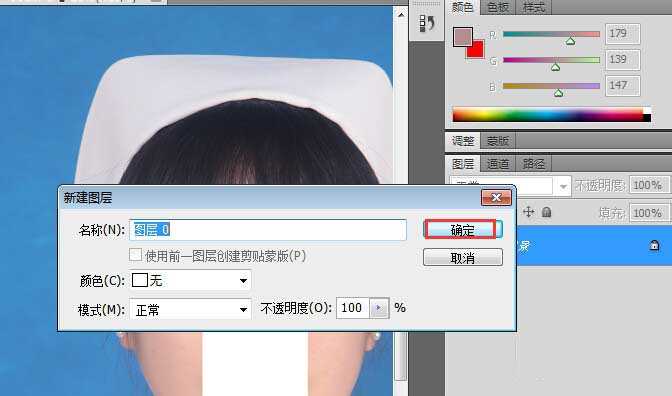
Task: Switch to the 颜色 panel tab
Action: tap(463, 7)
